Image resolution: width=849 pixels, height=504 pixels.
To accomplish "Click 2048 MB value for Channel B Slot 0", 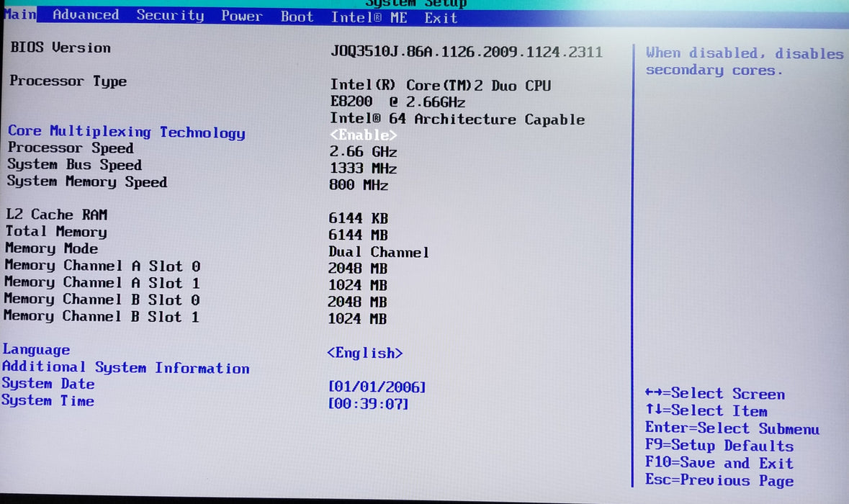I will (x=357, y=302).
